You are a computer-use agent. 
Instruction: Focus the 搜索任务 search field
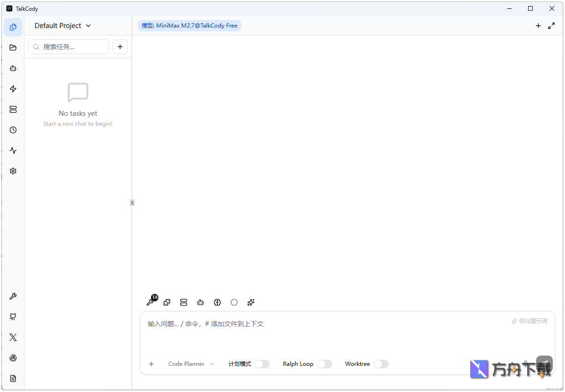[69, 47]
